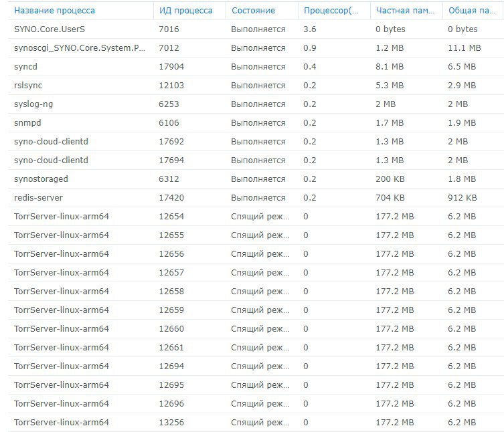Select TorrServer-linux-arm64 with PID 12658
The height and width of the screenshot is (432, 504).
pos(62,291)
